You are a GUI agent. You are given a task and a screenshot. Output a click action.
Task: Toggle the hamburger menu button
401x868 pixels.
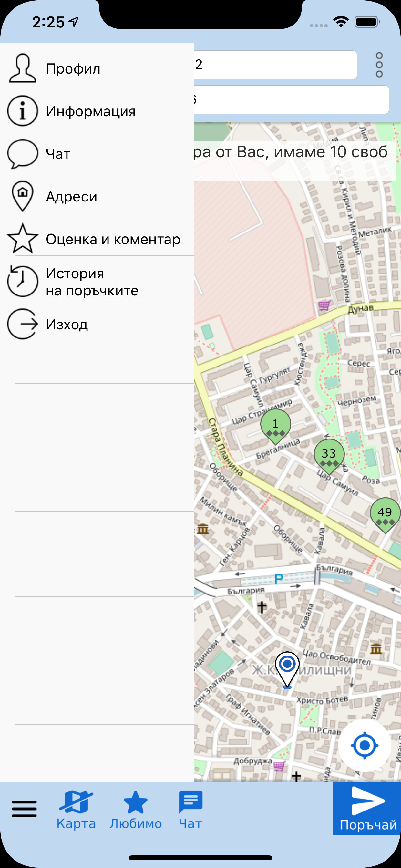click(x=24, y=809)
